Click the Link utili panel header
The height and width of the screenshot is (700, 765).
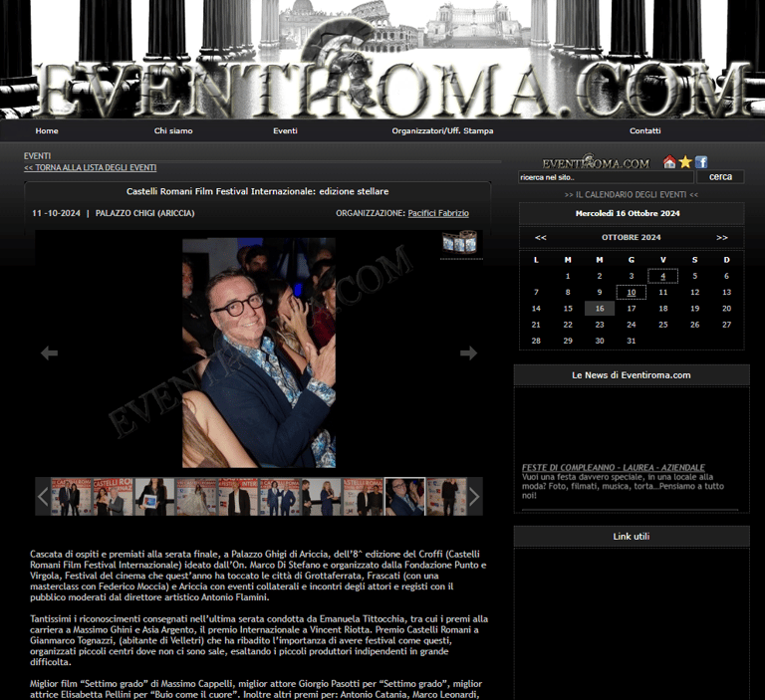click(632, 536)
